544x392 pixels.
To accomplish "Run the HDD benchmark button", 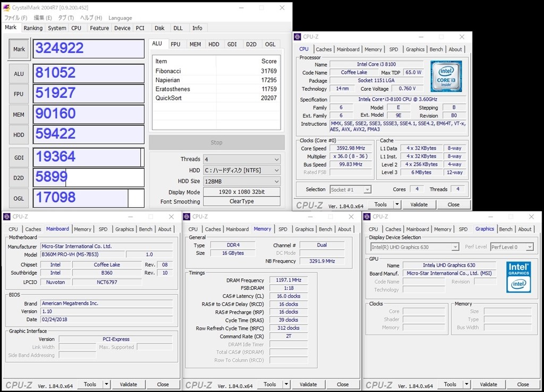I will [x=19, y=135].
